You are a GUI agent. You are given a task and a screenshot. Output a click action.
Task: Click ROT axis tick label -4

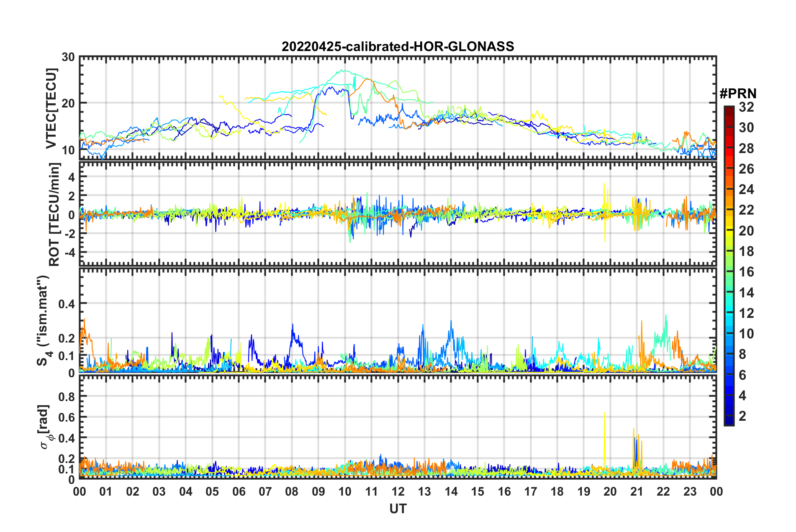pyautogui.click(x=70, y=253)
